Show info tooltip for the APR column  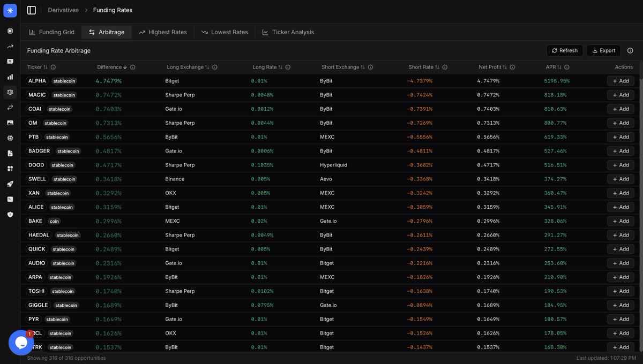(x=567, y=67)
